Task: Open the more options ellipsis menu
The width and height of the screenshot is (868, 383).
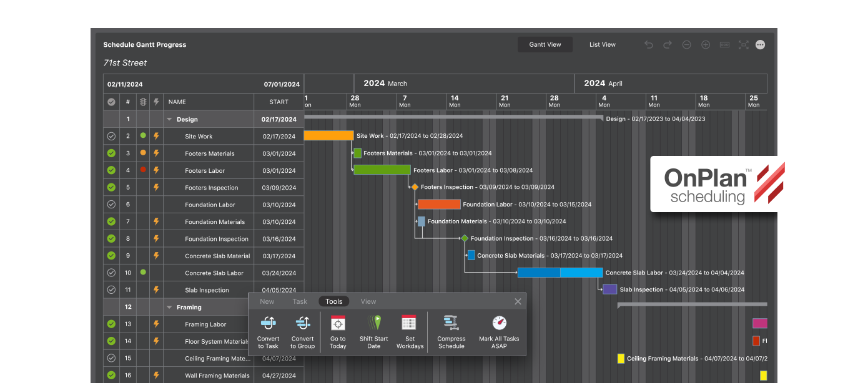Action: coord(760,45)
